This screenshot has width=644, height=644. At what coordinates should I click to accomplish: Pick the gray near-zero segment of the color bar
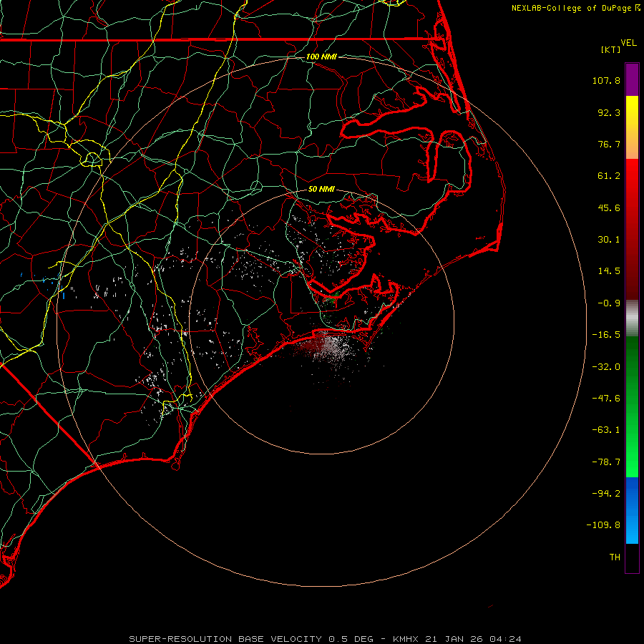coord(632,318)
